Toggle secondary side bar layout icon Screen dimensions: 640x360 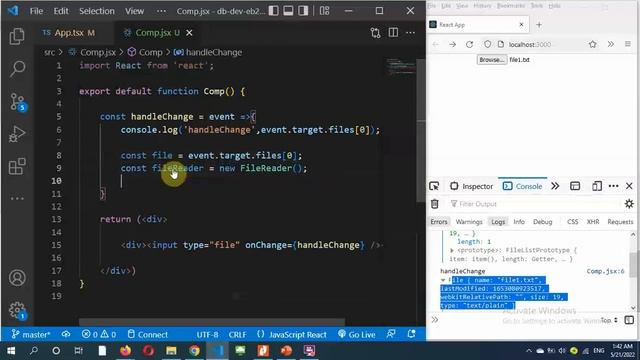[303, 11]
